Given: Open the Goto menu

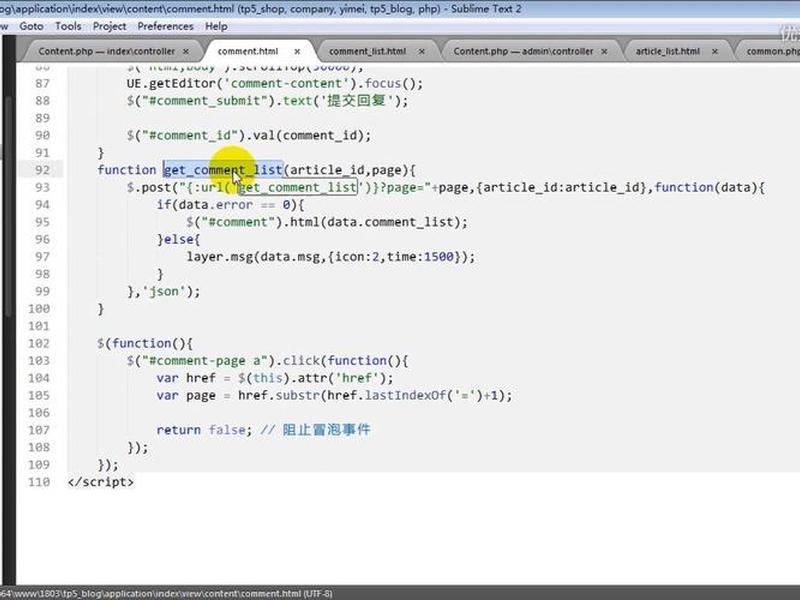Looking at the screenshot, I should click(x=31, y=26).
